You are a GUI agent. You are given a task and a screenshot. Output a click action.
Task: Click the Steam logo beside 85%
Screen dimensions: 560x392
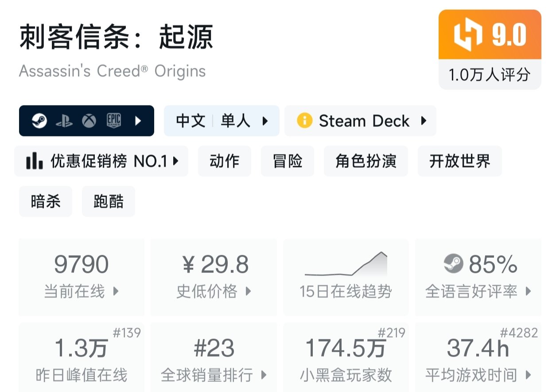coord(453,264)
